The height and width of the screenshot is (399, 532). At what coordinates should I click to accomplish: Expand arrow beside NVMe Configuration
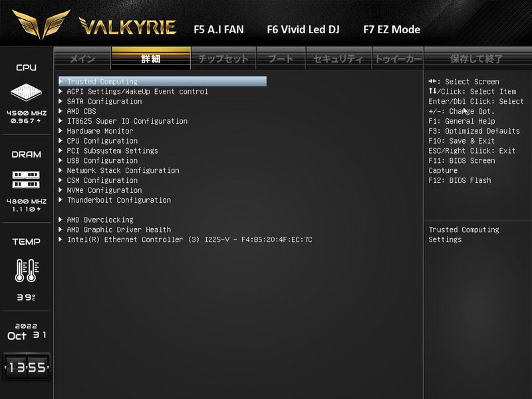tap(61, 190)
